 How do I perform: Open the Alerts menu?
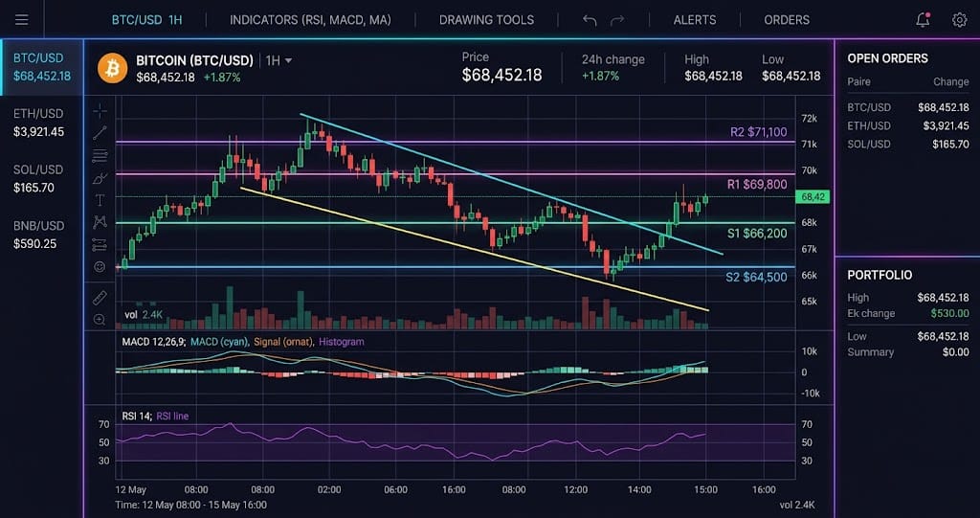pyautogui.click(x=695, y=20)
